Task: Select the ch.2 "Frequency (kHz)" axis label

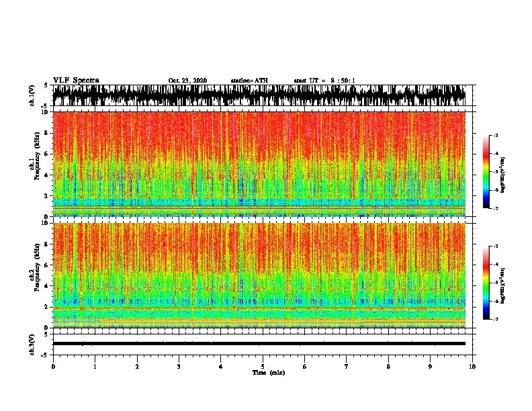Action: 37,267
